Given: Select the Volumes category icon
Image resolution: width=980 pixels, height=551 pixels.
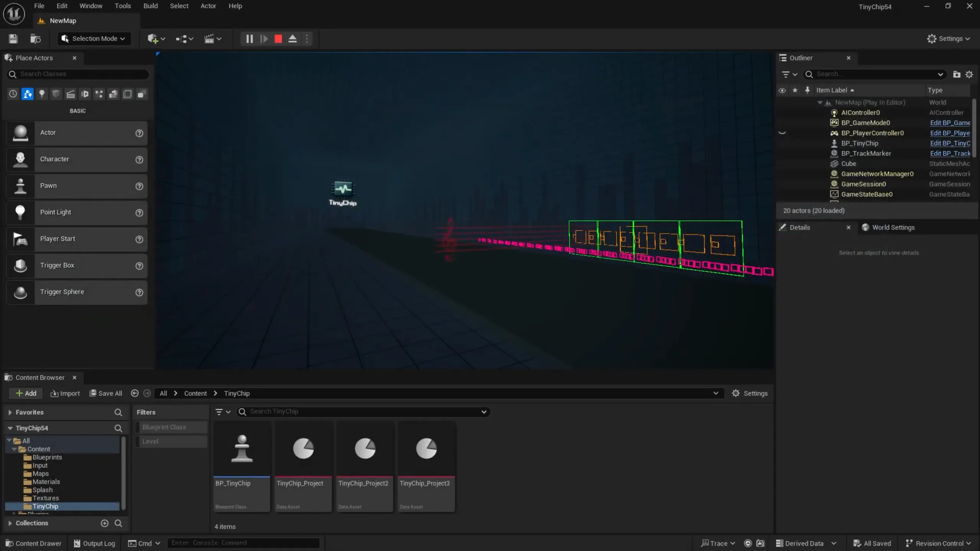Looking at the screenshot, I should pyautogui.click(x=128, y=94).
